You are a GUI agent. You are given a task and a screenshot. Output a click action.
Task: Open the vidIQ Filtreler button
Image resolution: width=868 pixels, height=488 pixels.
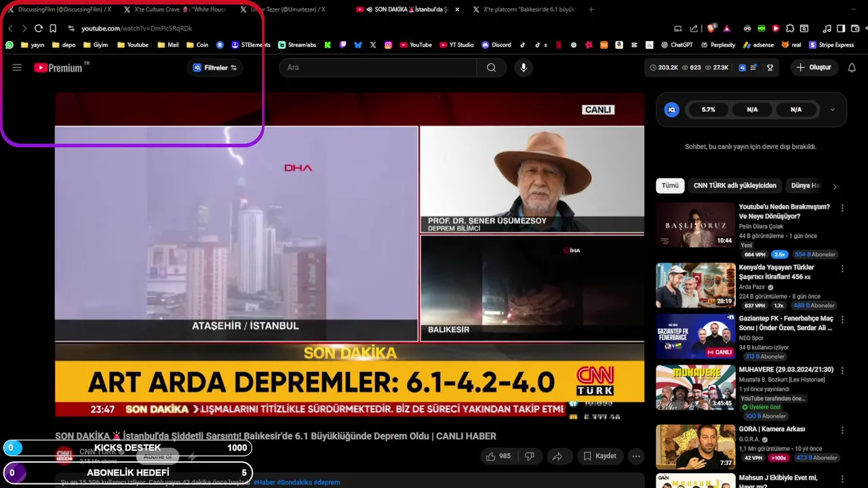tap(215, 68)
